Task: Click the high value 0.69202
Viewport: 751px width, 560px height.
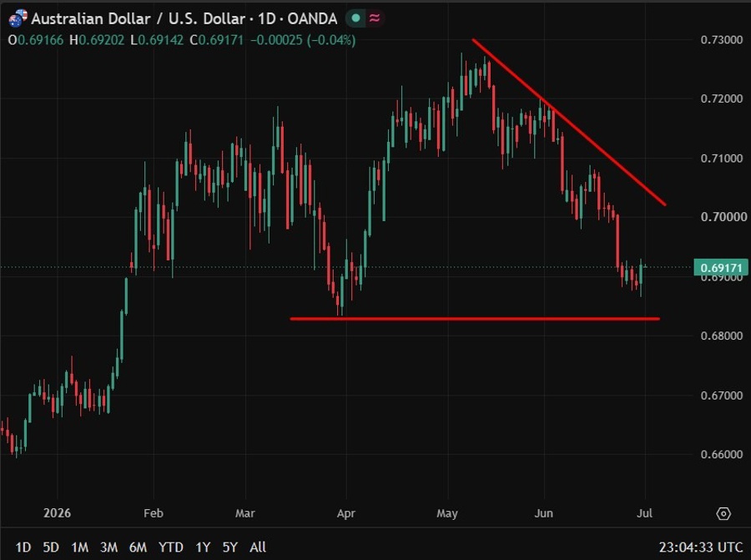Action: (x=102, y=40)
